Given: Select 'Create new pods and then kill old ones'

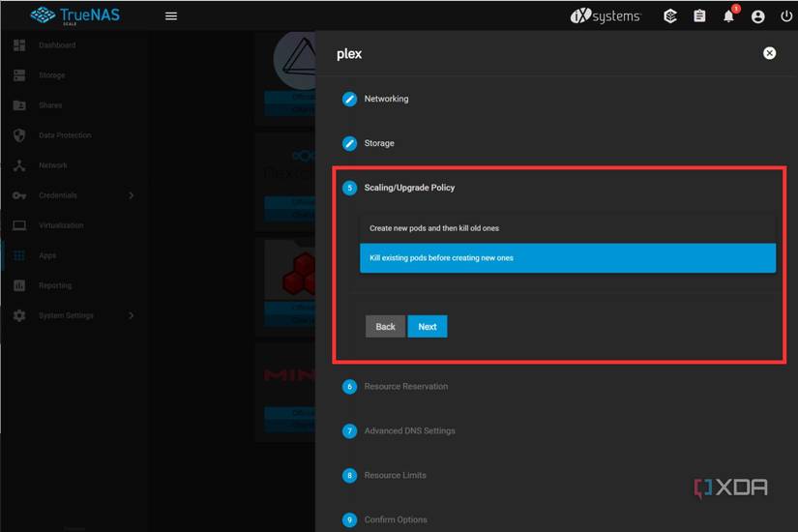Looking at the screenshot, I should (568, 228).
